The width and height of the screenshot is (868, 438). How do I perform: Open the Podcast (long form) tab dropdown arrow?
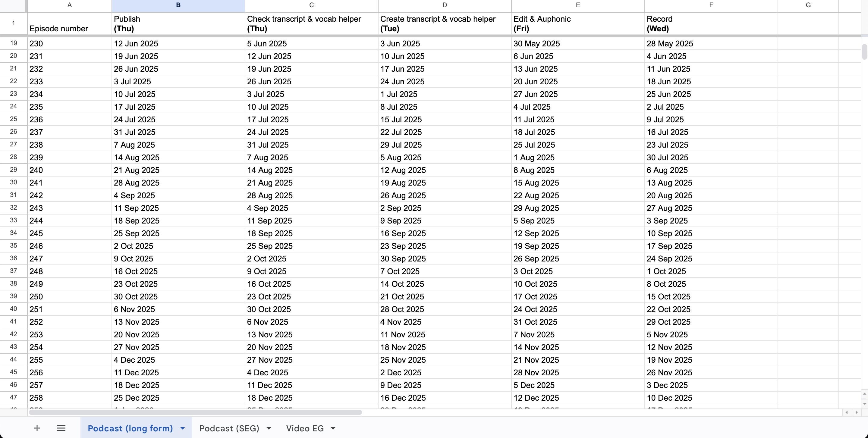183,428
